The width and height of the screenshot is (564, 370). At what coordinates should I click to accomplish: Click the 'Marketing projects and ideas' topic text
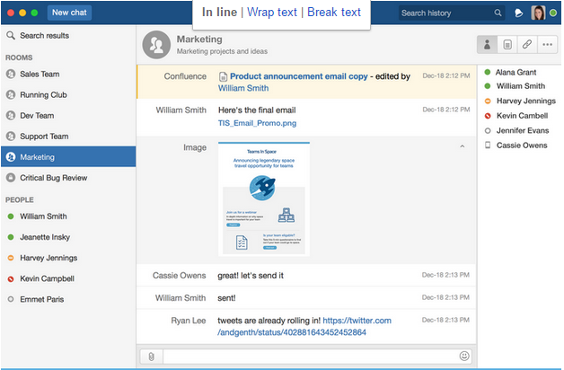(x=222, y=51)
